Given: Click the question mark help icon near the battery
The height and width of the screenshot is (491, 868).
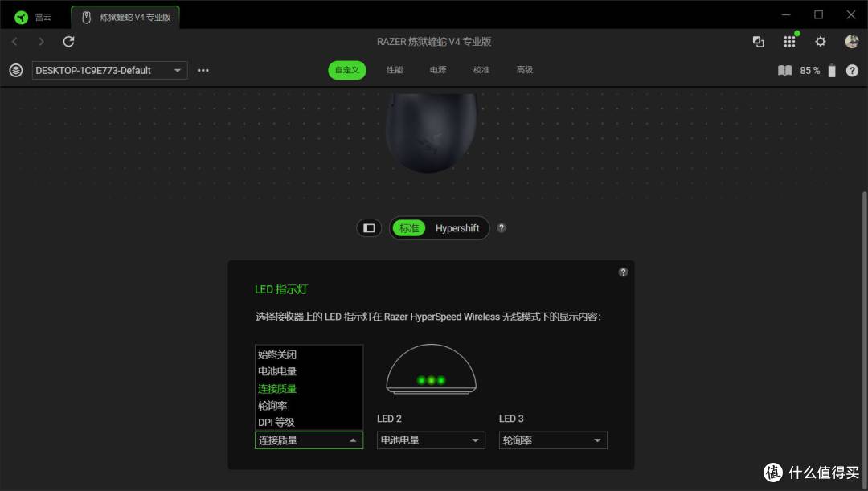Looking at the screenshot, I should (x=853, y=70).
